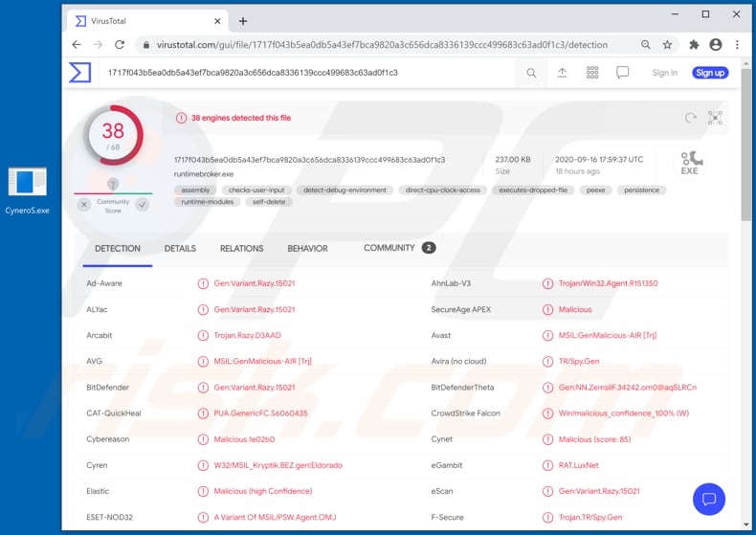Open the Chrome profile avatar icon
756x535 pixels.
point(716,45)
